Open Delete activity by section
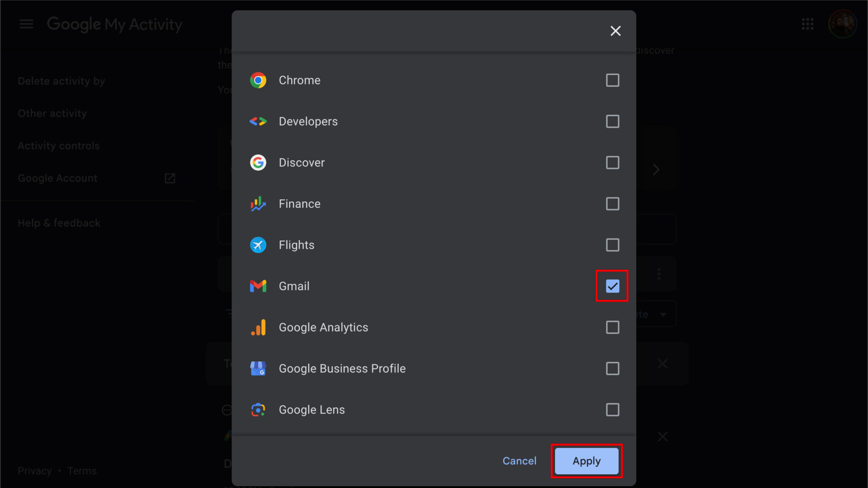Screen dimensions: 868x488 pyautogui.click(x=61, y=81)
